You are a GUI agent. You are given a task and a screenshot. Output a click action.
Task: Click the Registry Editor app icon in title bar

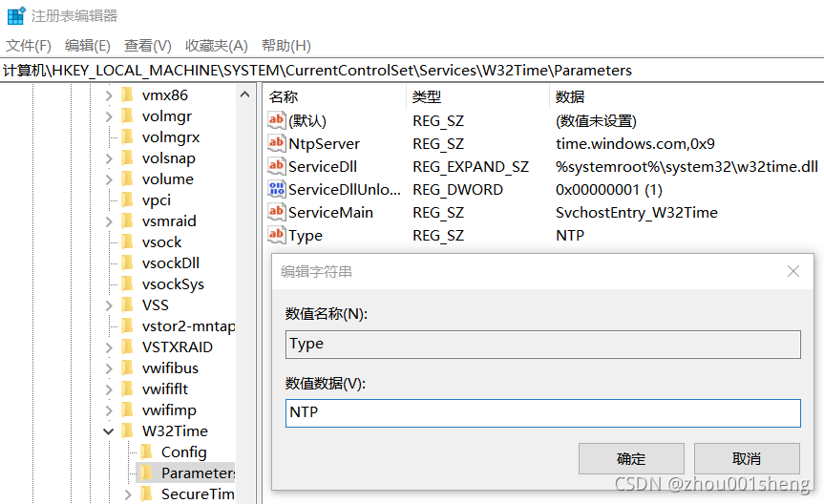coord(16,15)
